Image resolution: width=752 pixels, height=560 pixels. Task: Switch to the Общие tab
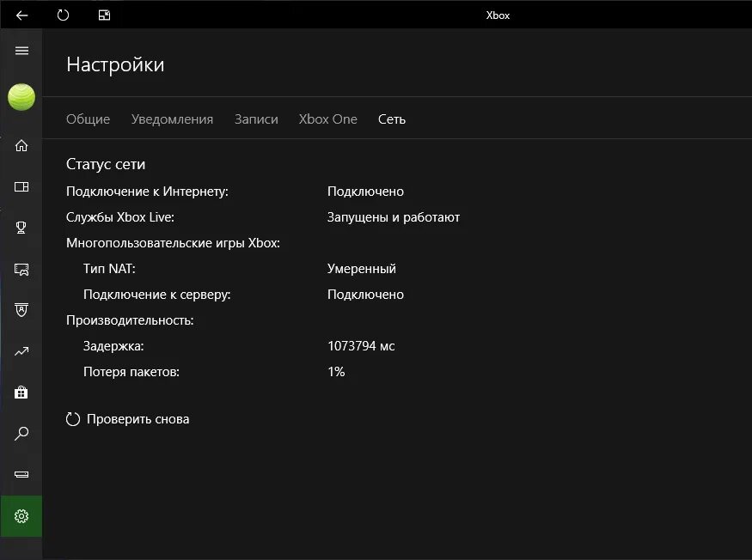point(89,119)
